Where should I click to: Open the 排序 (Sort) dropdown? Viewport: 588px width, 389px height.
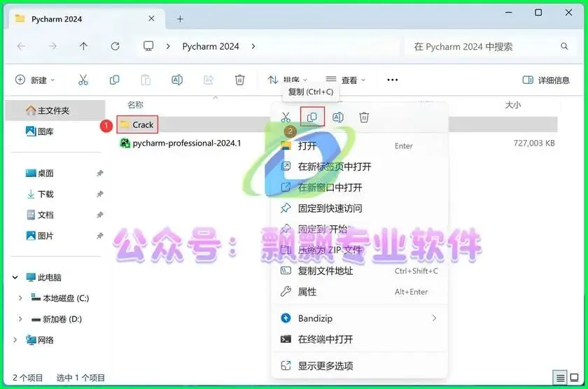click(x=288, y=80)
